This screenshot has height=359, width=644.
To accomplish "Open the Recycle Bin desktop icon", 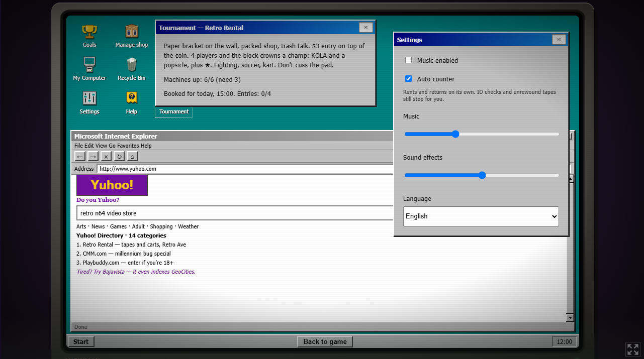I will tap(132, 69).
